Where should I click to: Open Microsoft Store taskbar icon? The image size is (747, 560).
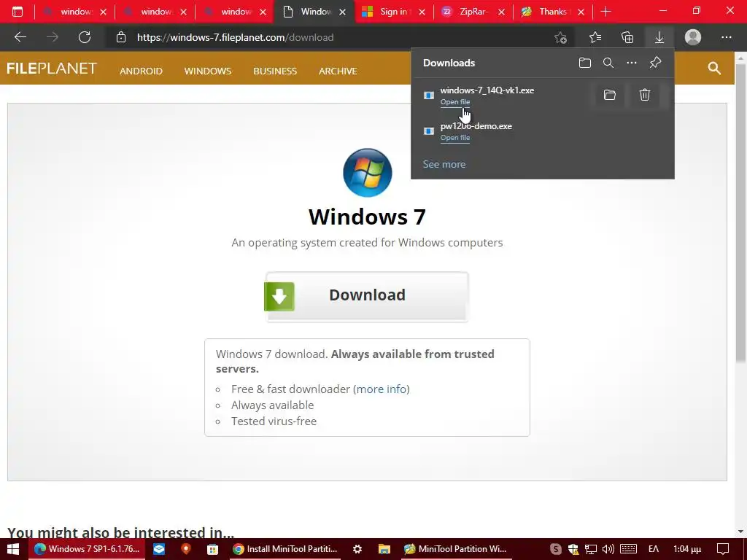(212, 549)
